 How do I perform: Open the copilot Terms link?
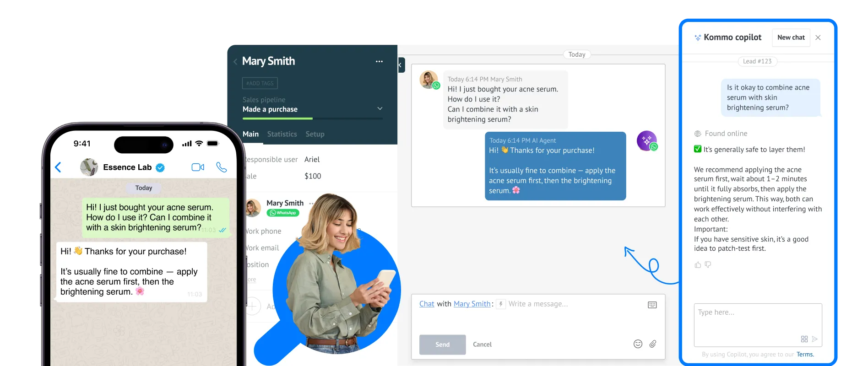[x=805, y=355]
